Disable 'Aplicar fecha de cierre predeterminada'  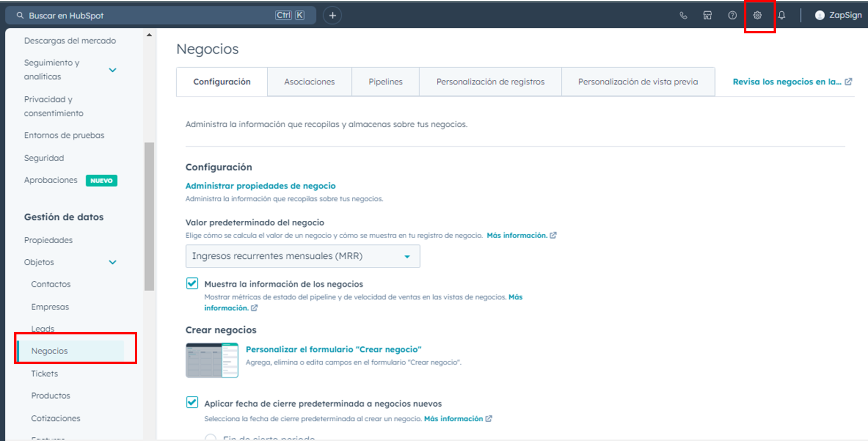tap(192, 402)
